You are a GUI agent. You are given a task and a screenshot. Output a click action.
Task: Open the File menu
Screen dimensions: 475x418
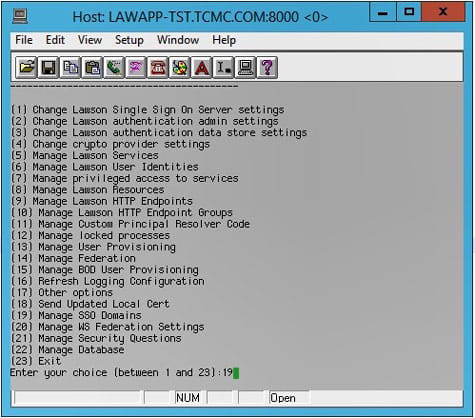(x=24, y=40)
